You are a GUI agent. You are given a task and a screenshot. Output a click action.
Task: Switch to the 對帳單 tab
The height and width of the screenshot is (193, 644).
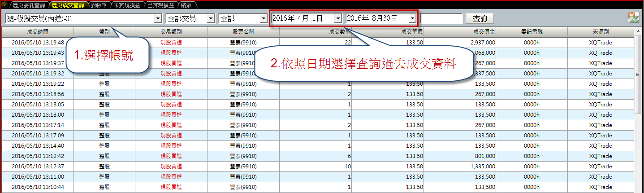coord(98,5)
